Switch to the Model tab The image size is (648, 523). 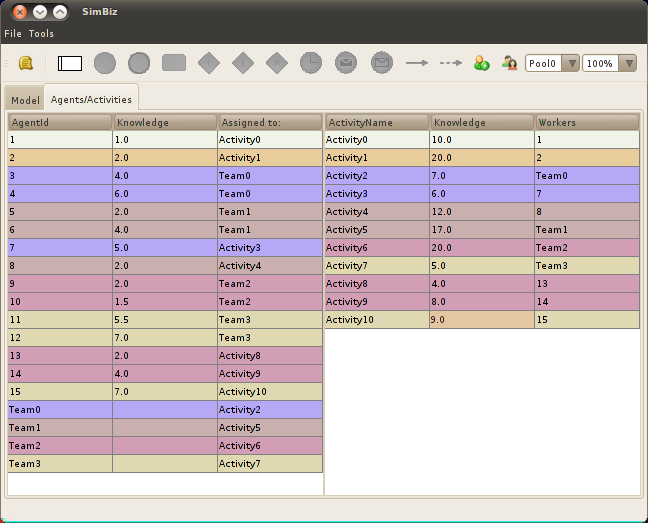25,100
